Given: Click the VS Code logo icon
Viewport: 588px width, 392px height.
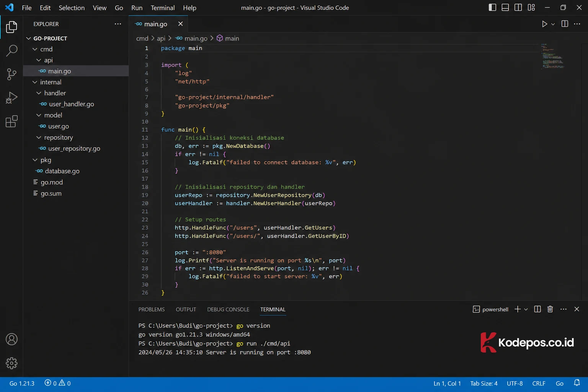Looking at the screenshot, I should coord(9,7).
